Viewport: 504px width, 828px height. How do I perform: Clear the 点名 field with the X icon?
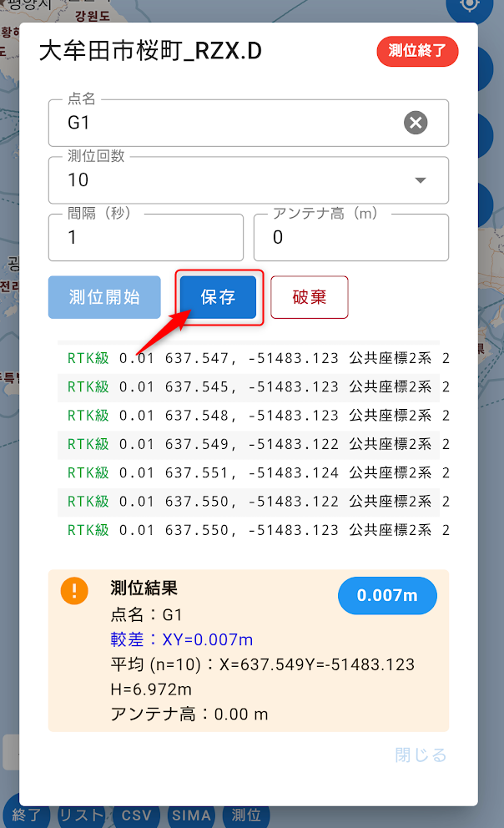(x=416, y=124)
